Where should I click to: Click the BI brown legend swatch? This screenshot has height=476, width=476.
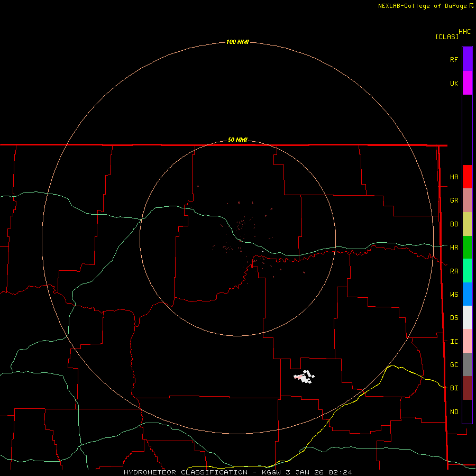click(x=467, y=388)
